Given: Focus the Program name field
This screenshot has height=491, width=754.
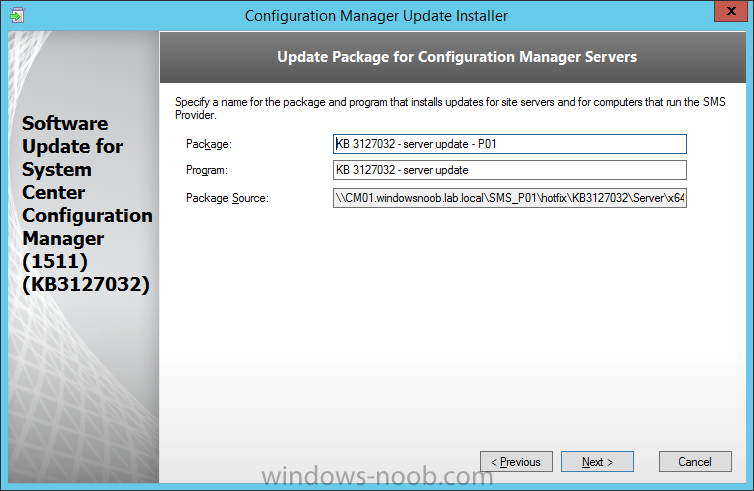Looking at the screenshot, I should click(510, 170).
